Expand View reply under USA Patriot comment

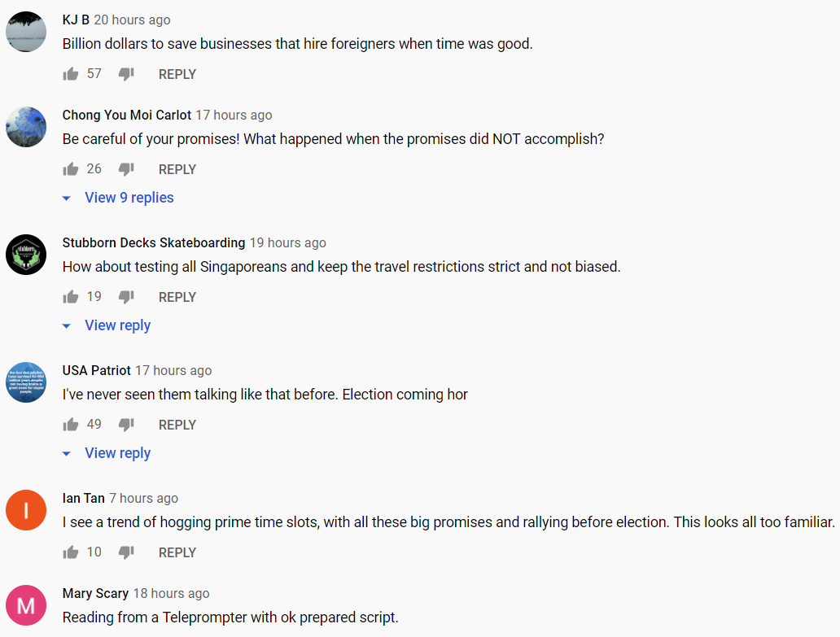(x=107, y=453)
